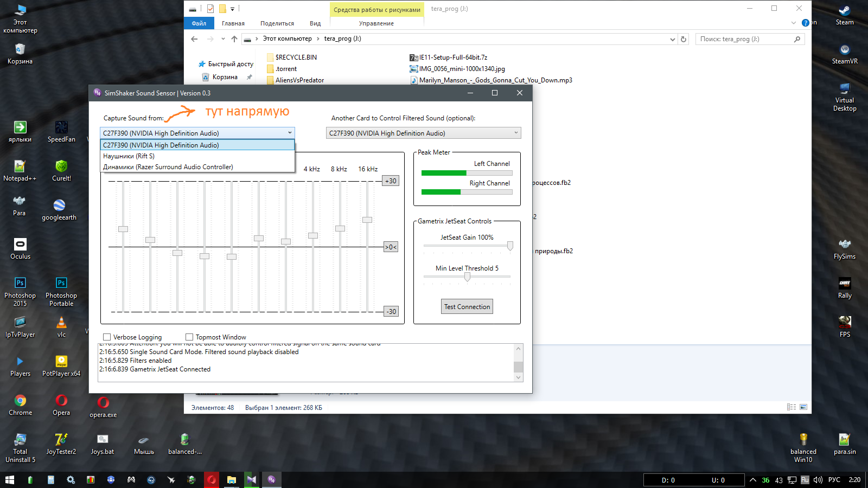This screenshot has width=868, height=488.
Task: Open quick access toolbar customize arrow
Action: (x=232, y=9)
